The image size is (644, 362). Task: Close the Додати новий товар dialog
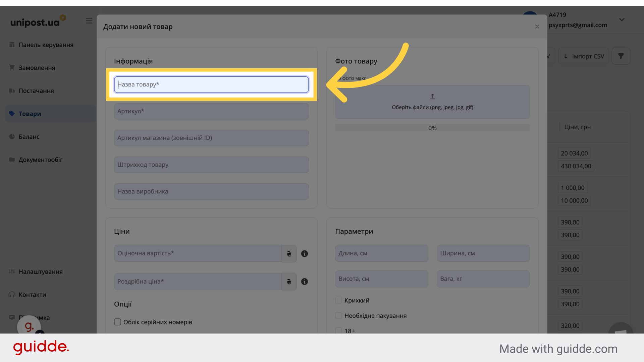[x=537, y=26]
